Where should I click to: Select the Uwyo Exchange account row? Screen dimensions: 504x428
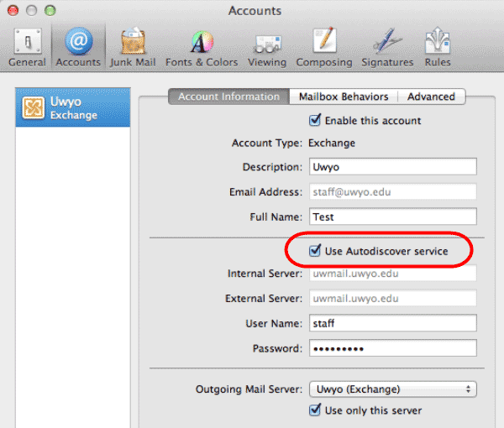coord(73,107)
